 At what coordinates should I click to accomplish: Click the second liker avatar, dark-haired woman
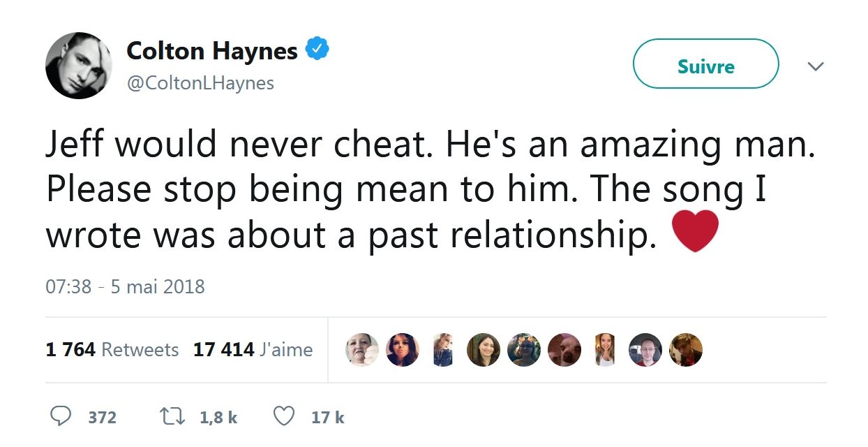pos(403,349)
